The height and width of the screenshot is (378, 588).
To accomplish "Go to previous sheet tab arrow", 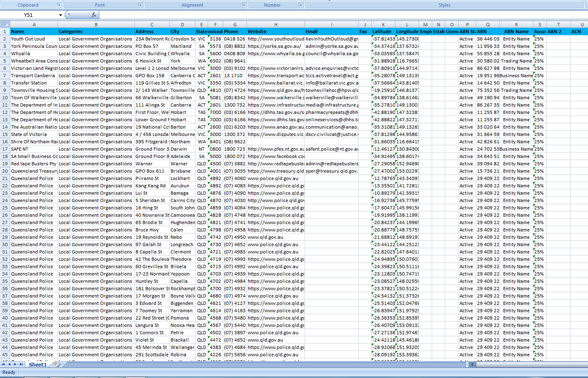I will [x=10, y=364].
